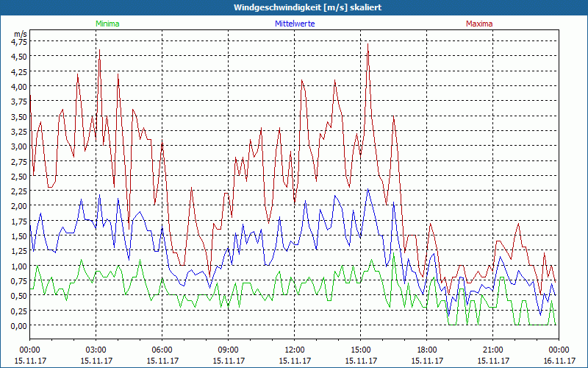Click the 4,00 y-axis tick label
The width and height of the screenshot is (588, 368).
point(19,86)
